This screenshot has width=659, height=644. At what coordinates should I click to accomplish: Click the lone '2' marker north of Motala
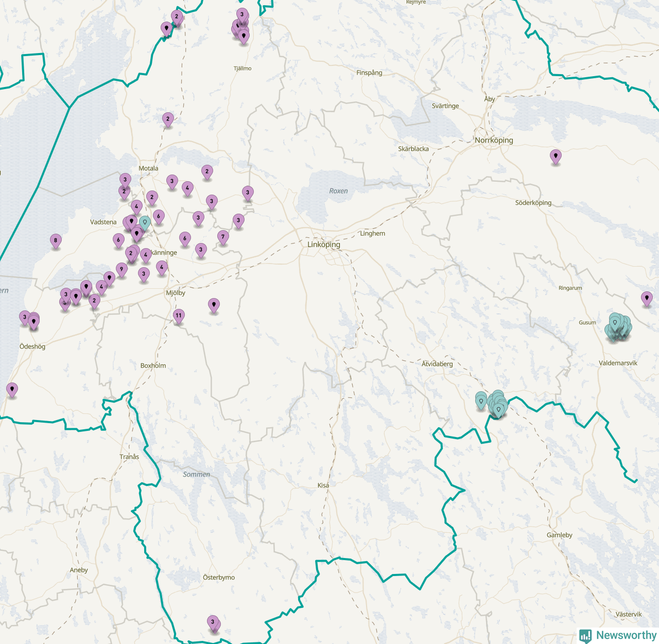pos(168,120)
